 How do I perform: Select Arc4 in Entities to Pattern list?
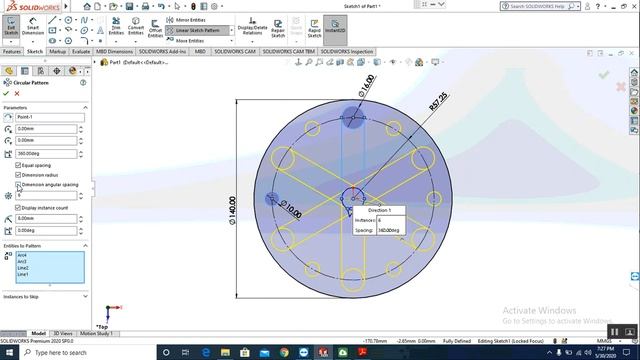tap(22, 255)
